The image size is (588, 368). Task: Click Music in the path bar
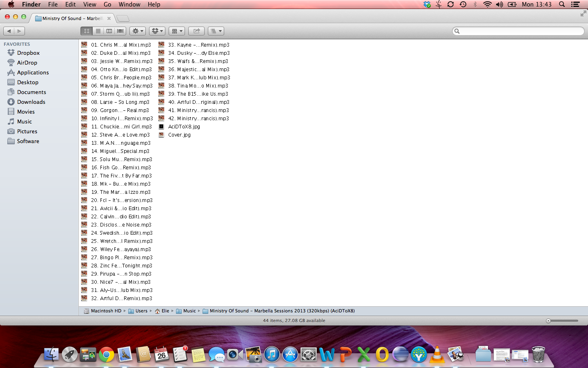186,311
